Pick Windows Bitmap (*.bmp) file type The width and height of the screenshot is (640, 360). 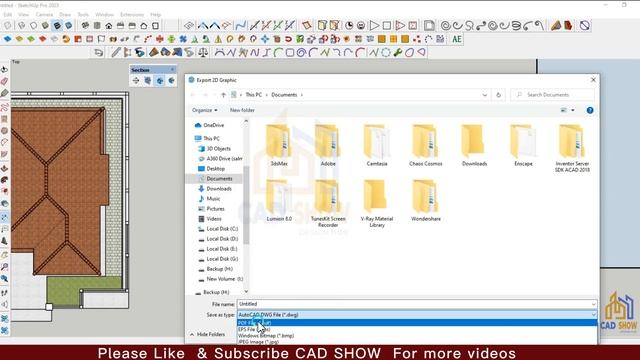click(x=417, y=336)
